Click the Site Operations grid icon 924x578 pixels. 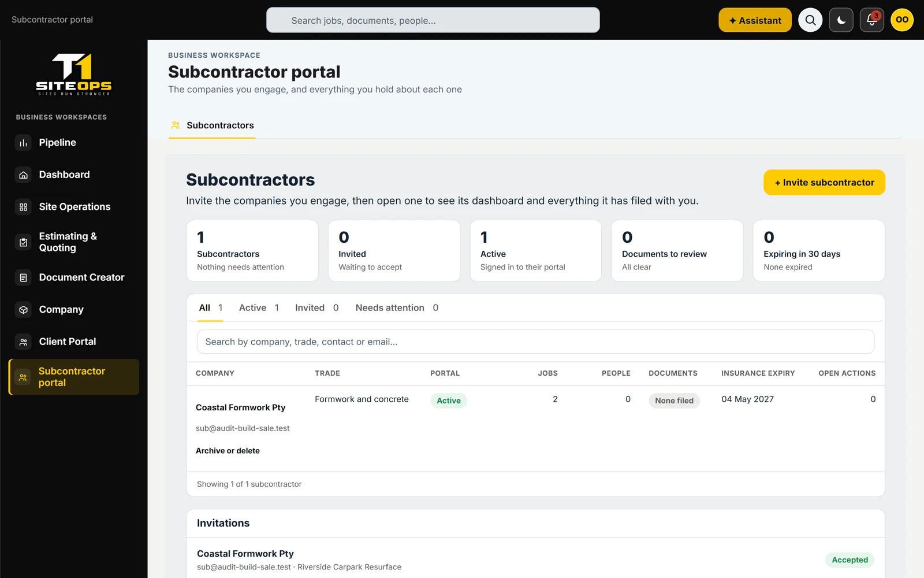(23, 207)
